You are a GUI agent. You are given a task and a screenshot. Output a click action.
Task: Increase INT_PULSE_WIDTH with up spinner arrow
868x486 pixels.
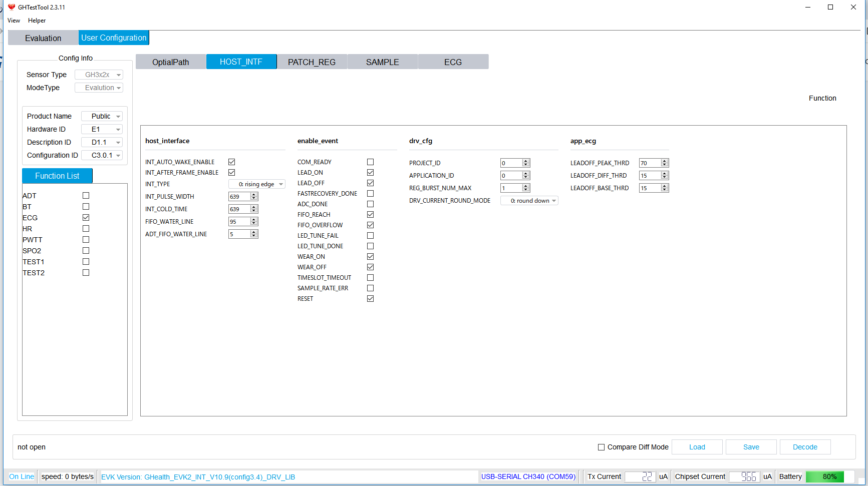click(254, 195)
